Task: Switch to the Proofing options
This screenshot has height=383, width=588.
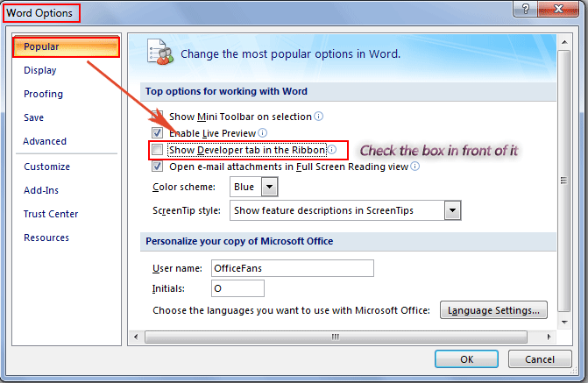Action: pos(43,94)
